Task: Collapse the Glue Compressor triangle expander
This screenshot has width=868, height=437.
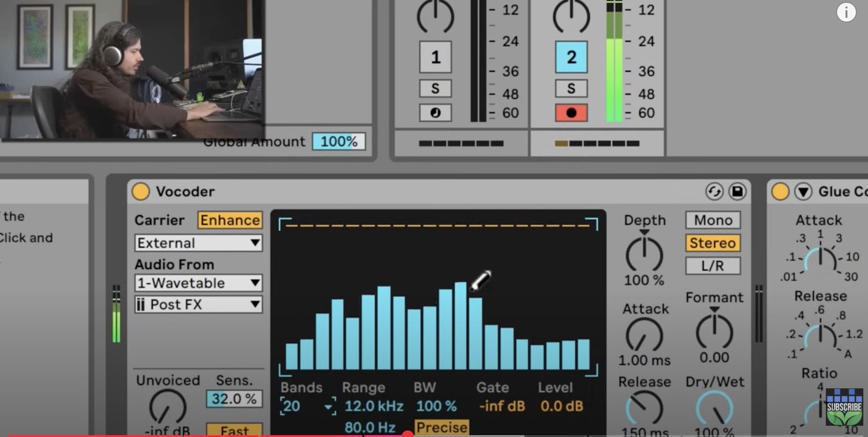Action: tap(803, 192)
